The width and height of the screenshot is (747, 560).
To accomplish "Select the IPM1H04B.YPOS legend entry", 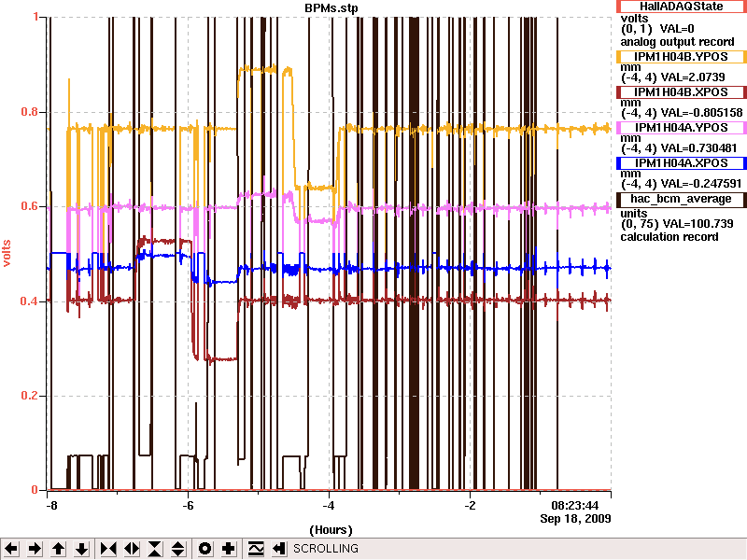I will [x=682, y=57].
